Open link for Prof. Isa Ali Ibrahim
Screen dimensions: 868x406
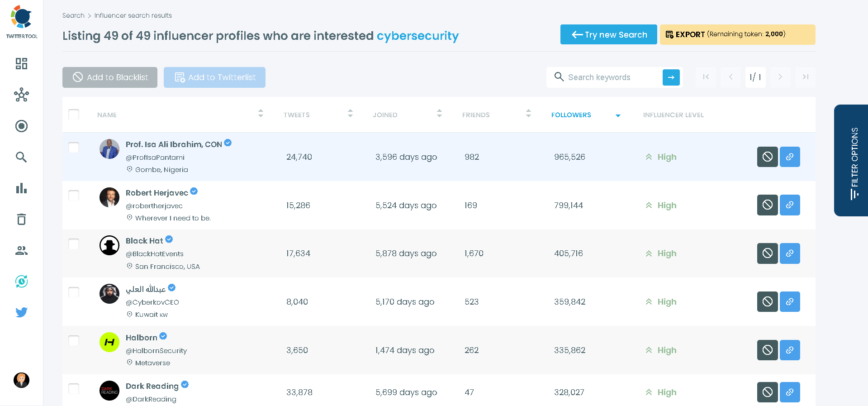click(790, 157)
